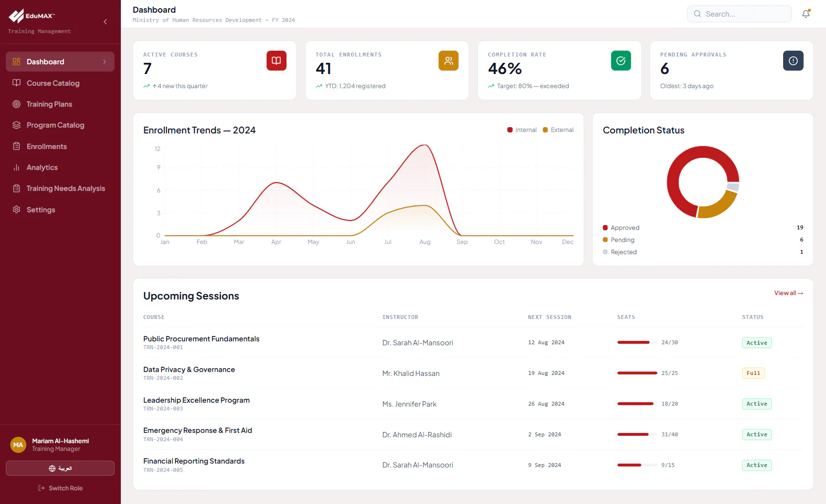
Task: Open Emergency Response & First Aid course
Action: [198, 430]
